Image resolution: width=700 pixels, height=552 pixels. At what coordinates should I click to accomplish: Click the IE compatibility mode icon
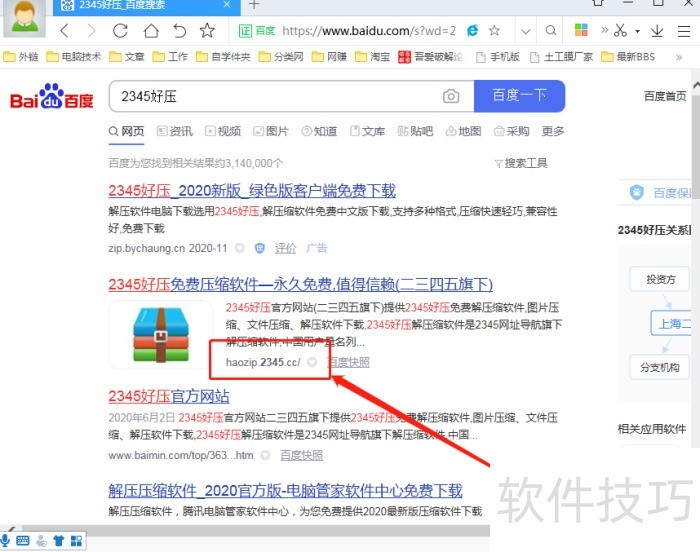click(x=472, y=30)
